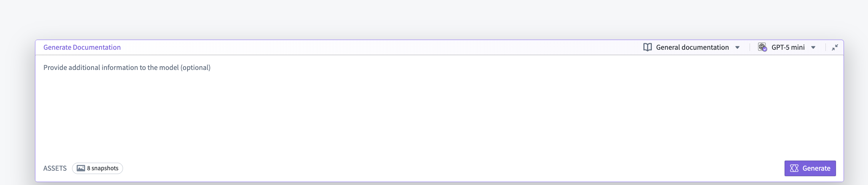Click the book icon beside General documentation
Viewport: 868px width, 185px height.
pyautogui.click(x=647, y=47)
